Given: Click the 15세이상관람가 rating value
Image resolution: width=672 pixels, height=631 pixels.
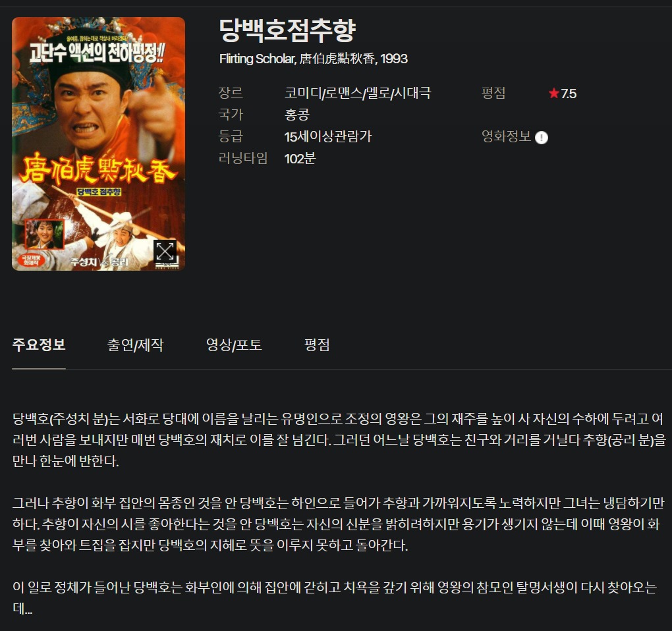Looking at the screenshot, I should coord(328,136).
